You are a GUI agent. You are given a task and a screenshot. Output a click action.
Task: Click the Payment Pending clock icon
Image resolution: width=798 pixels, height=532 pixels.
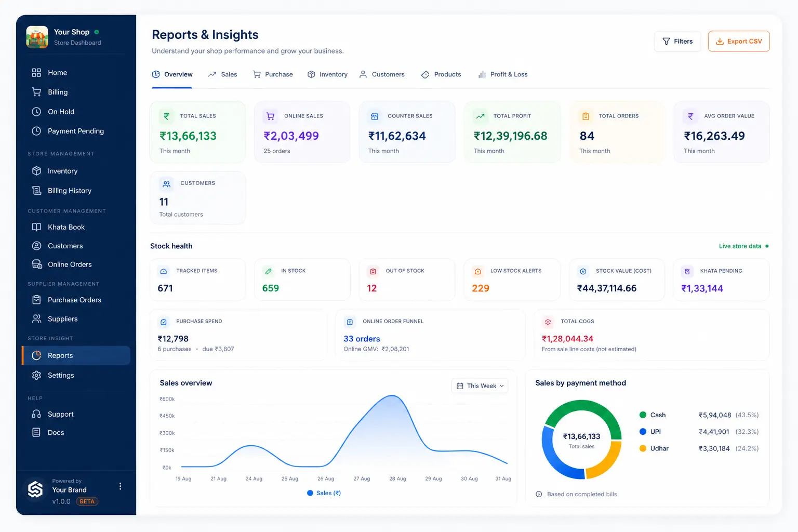click(36, 131)
